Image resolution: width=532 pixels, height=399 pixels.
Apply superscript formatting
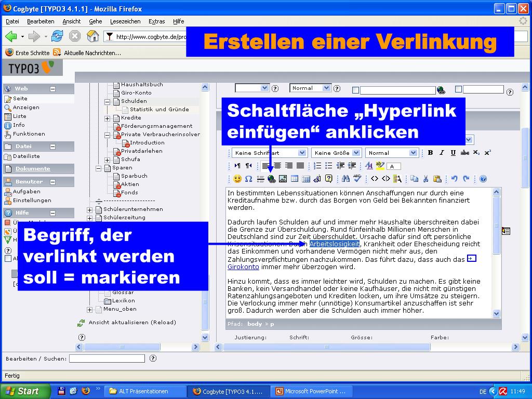click(487, 153)
